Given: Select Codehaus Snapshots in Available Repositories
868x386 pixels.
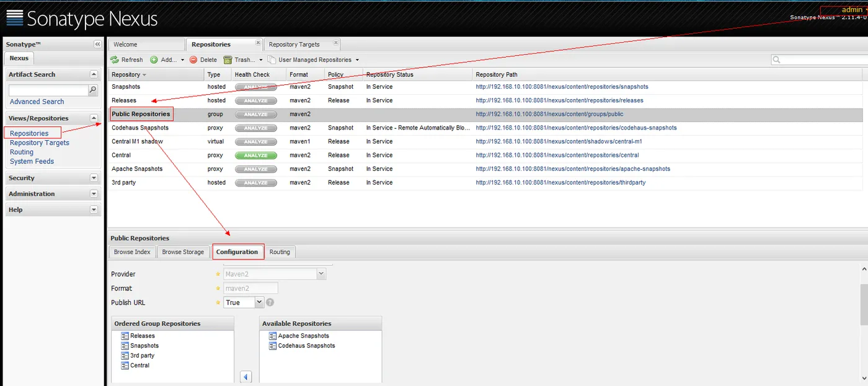Looking at the screenshot, I should 306,346.
